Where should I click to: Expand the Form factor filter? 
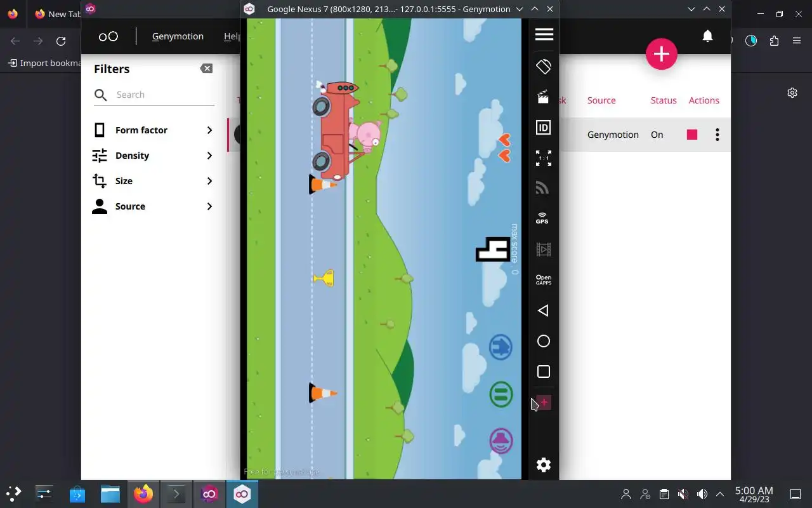click(x=154, y=130)
